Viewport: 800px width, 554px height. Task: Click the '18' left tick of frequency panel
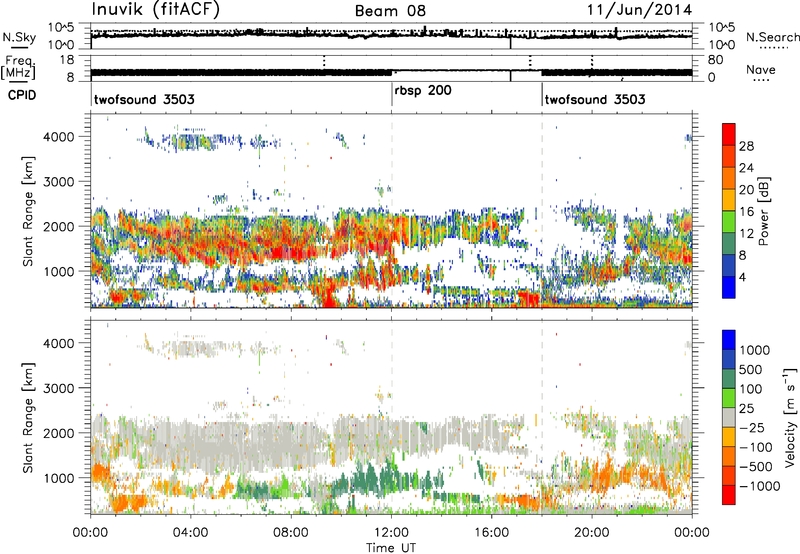tap(66, 60)
